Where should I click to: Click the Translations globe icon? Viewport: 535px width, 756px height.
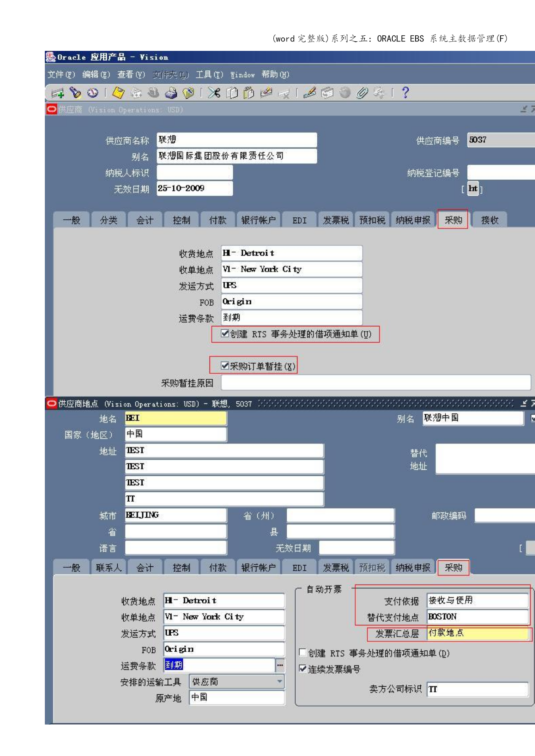344,93
